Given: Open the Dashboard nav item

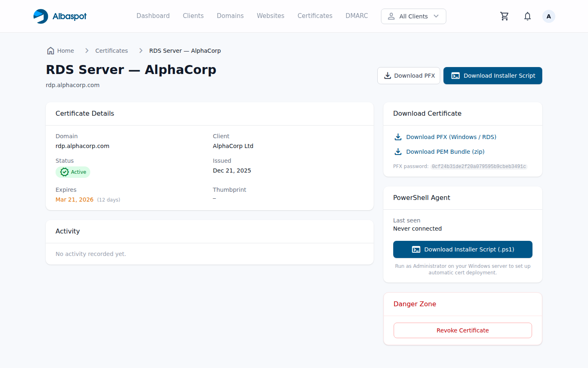Looking at the screenshot, I should tap(153, 16).
